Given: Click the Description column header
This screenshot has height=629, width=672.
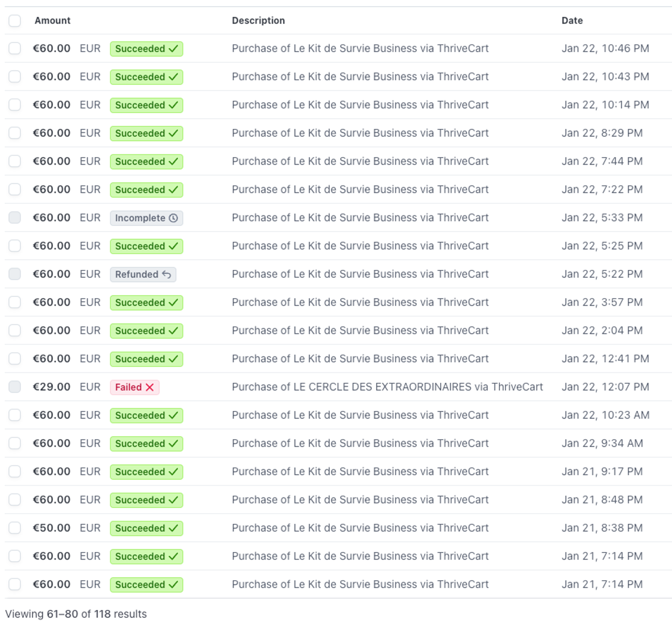Looking at the screenshot, I should tap(258, 20).
